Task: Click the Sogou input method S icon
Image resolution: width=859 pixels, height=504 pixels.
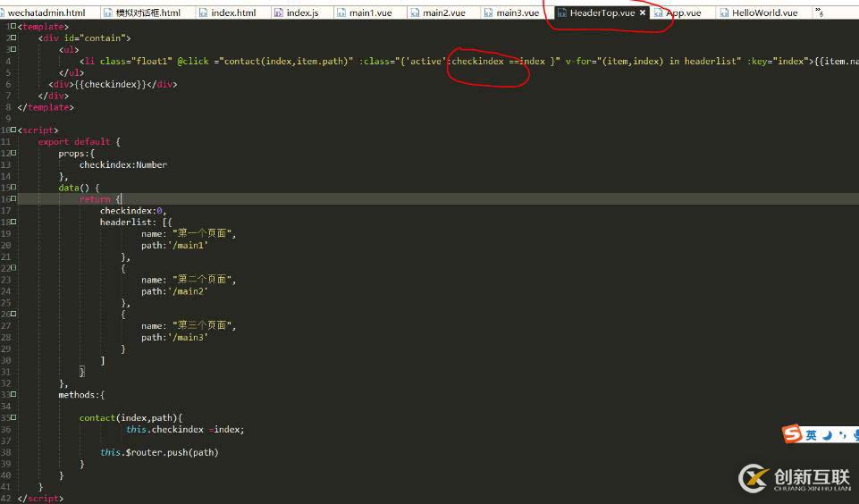Action: coord(792,435)
